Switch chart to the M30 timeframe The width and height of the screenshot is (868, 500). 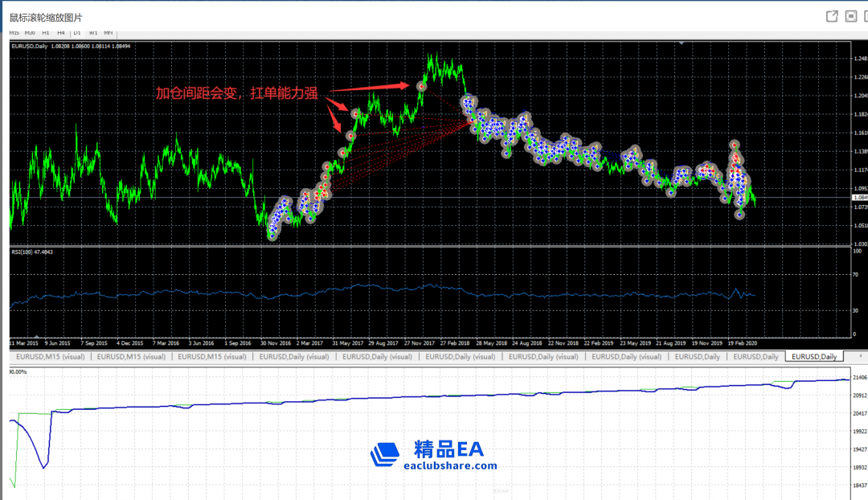point(30,33)
